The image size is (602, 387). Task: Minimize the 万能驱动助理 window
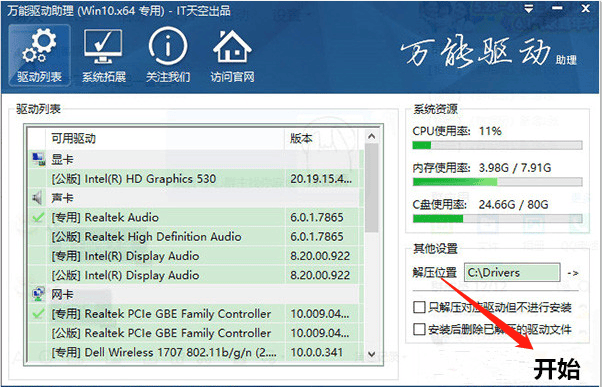[557, 8]
